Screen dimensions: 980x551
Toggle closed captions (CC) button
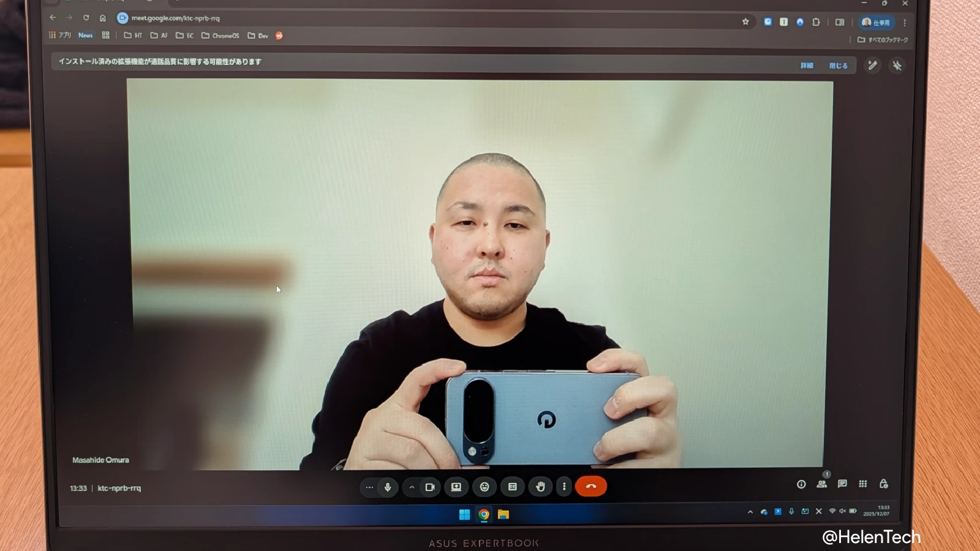pos(513,487)
